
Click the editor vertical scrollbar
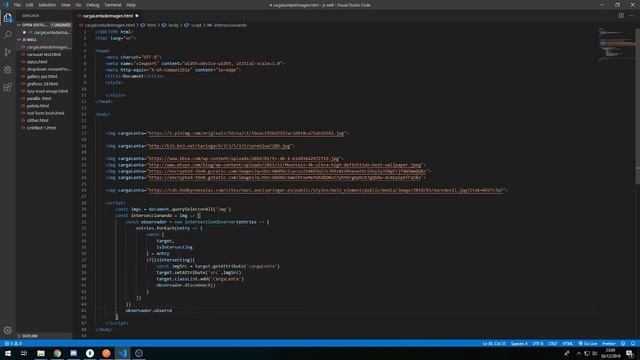638,106
